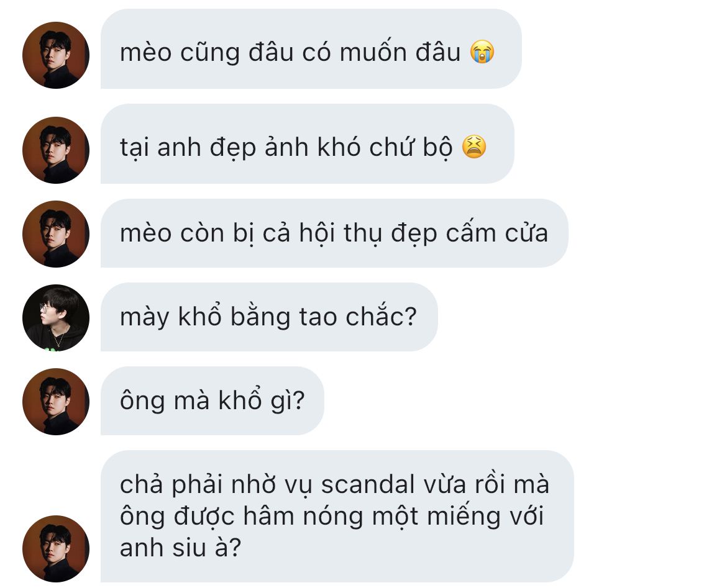The width and height of the screenshot is (727, 588).
Task: Click the word 'mèo' in first message
Action: [145, 52]
